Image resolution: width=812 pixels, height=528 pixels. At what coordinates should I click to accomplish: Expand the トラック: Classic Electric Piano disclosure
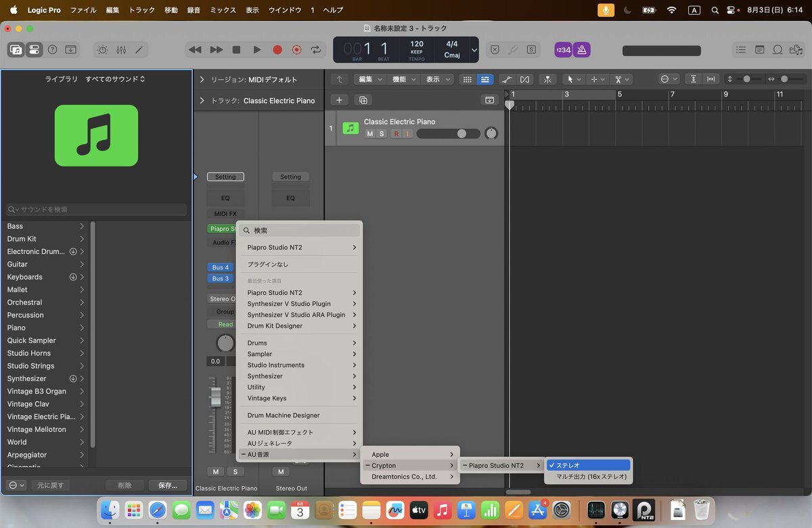202,101
